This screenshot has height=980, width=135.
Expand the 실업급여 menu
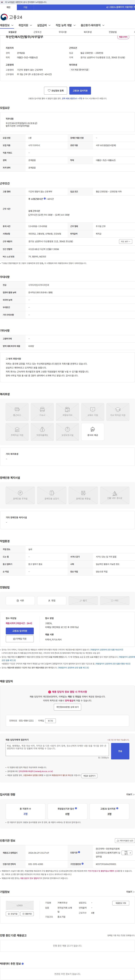click(x=44, y=25)
